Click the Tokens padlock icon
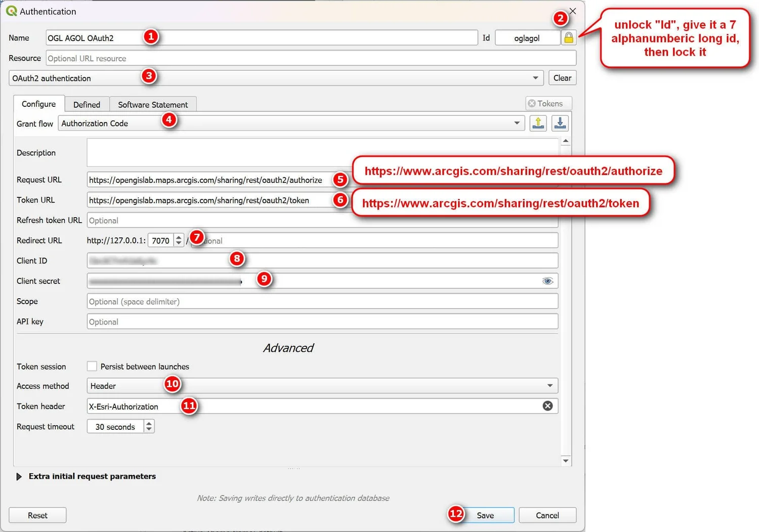 pyautogui.click(x=532, y=103)
